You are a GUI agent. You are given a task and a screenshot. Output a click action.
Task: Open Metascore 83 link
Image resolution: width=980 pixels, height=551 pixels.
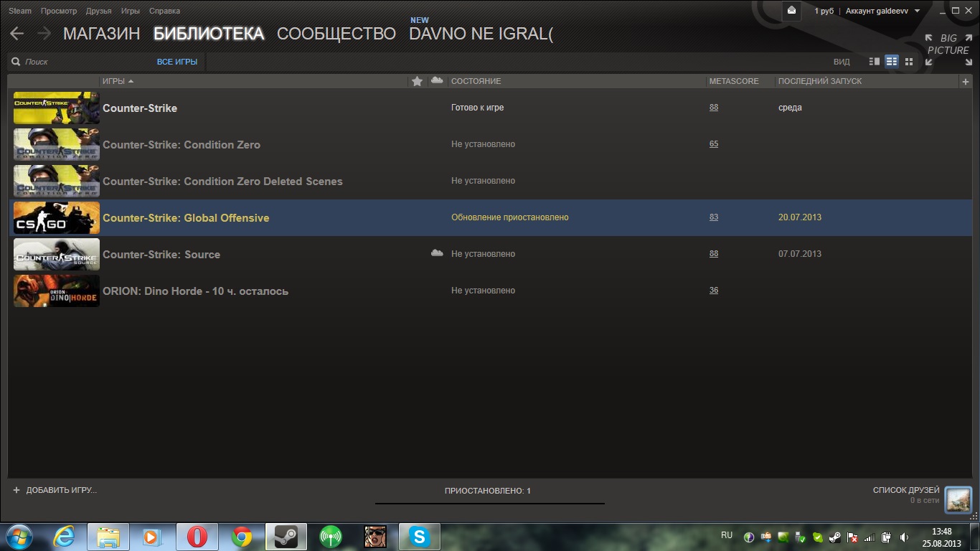coord(714,217)
